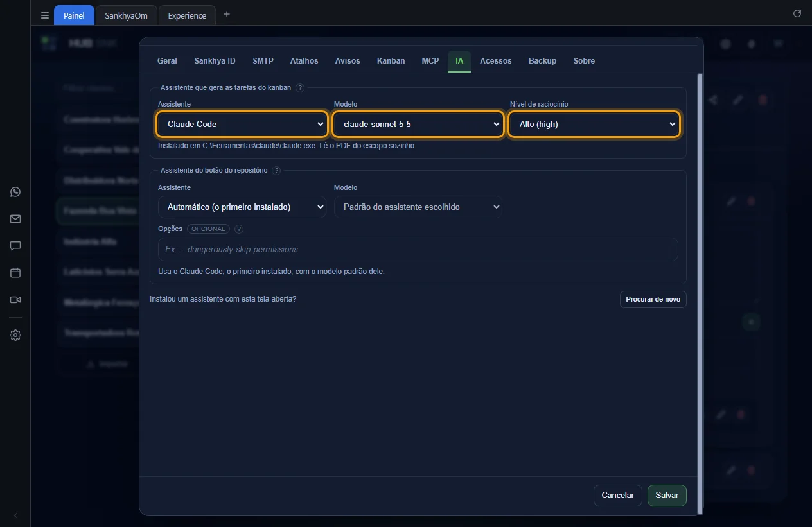Open the Assistente dropdown showing Claude Code

click(x=242, y=125)
